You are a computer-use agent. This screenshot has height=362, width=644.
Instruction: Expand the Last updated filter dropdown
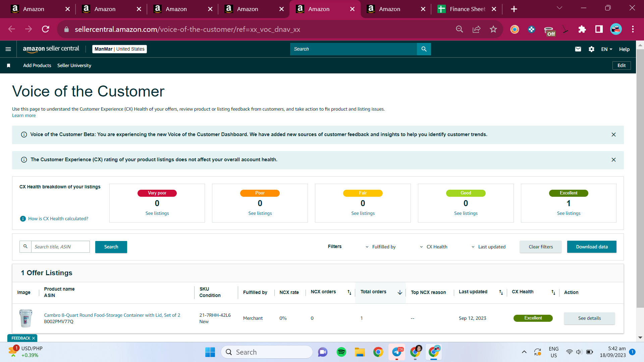pos(488,247)
